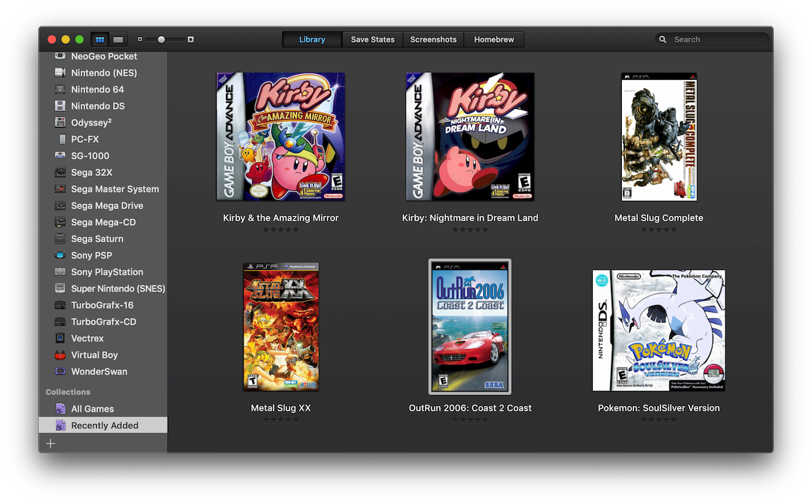Screen dimensions: 812x504
Task: Switch to the Screenshots tab
Action: pos(433,39)
